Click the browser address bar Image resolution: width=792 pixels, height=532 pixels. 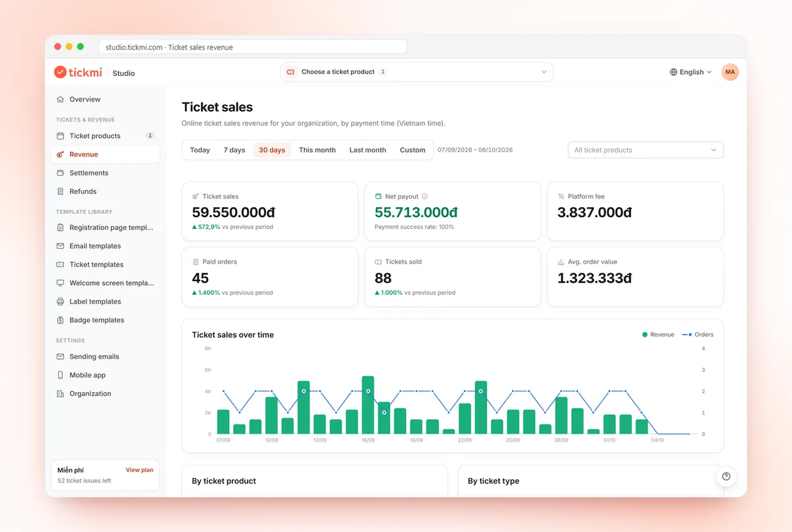[253, 47]
